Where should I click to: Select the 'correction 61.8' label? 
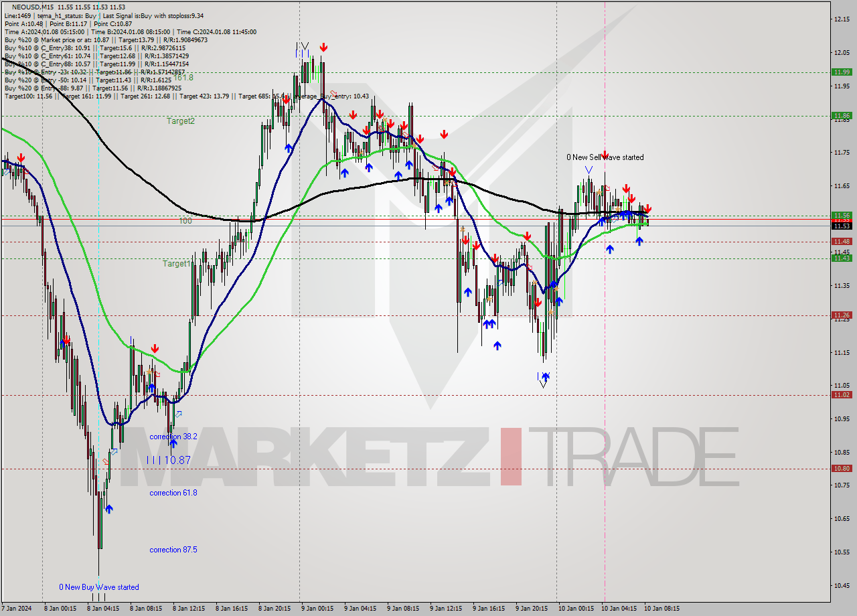173,493
